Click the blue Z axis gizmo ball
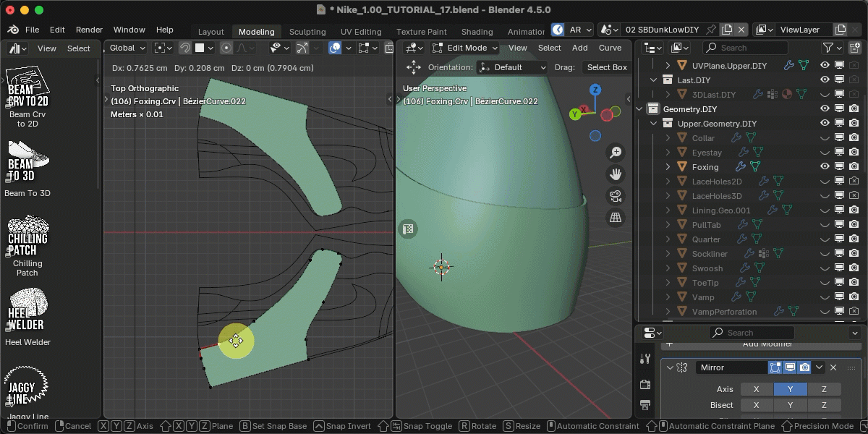The width and height of the screenshot is (868, 434). 595,90
